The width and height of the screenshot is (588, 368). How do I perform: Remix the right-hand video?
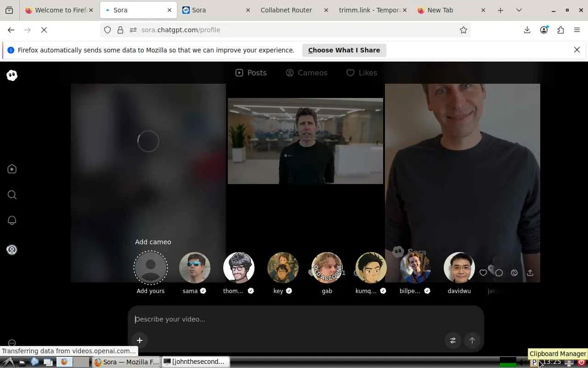(x=514, y=273)
